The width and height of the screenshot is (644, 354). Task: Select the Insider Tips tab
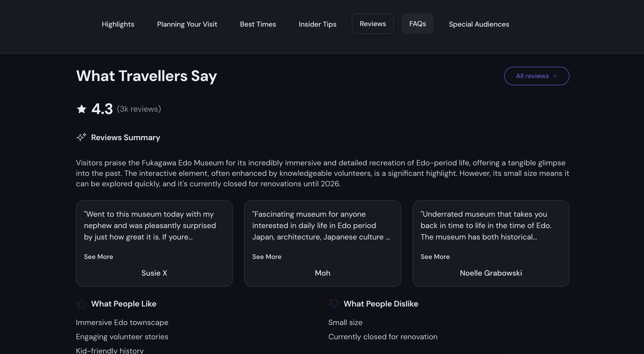click(x=317, y=24)
